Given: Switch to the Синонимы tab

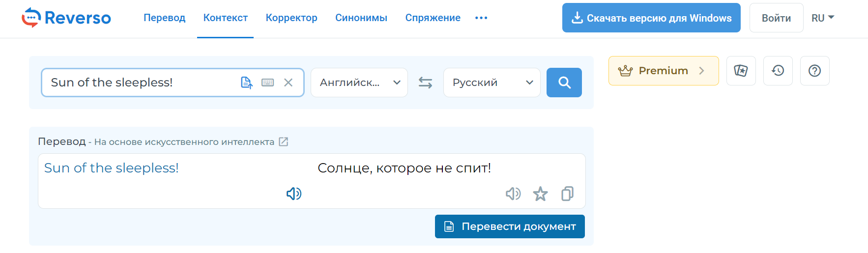Looking at the screenshot, I should [361, 18].
